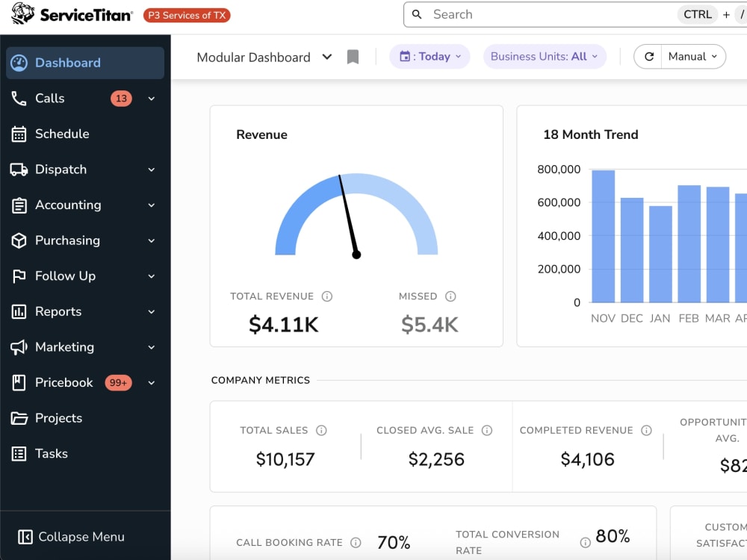Open the Modular Dashboard dropdown arrow

pyautogui.click(x=327, y=57)
